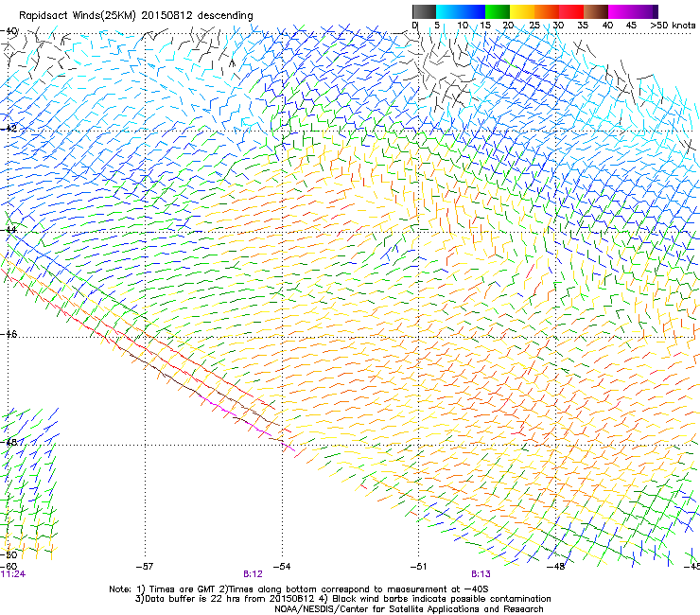Click the '0' label under the color legend

[x=415, y=26]
